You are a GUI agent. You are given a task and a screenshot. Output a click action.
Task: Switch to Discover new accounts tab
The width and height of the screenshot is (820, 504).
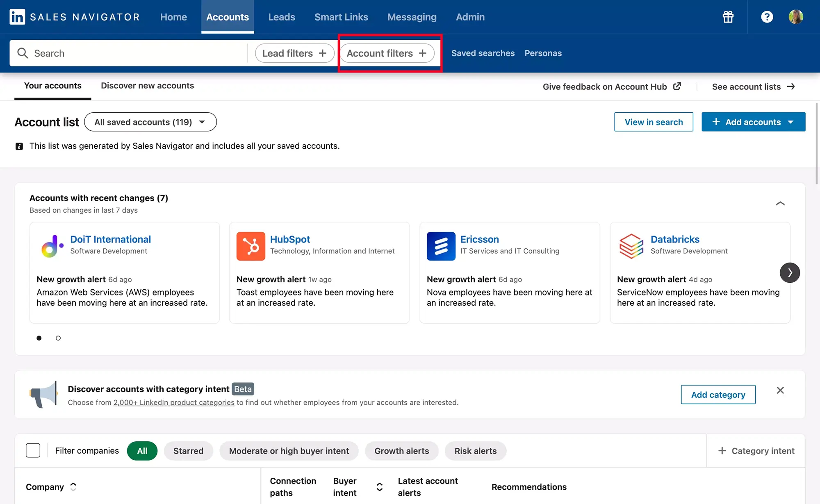[148, 86]
